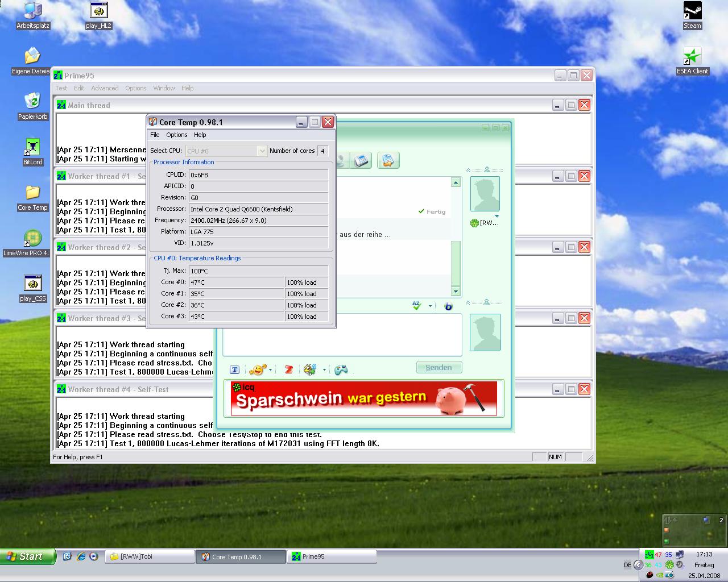The image size is (728, 582).
Task: Open Core Temp Help menu
Action: pos(200,135)
